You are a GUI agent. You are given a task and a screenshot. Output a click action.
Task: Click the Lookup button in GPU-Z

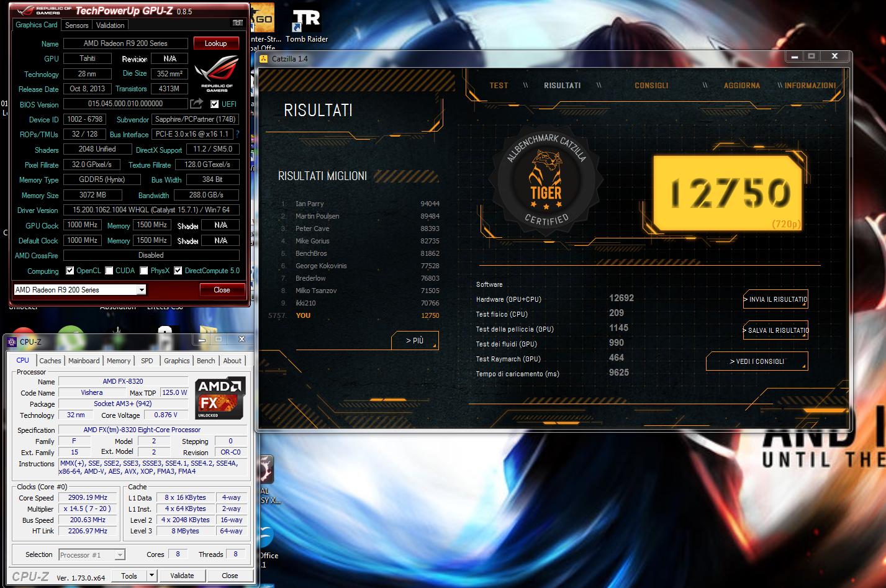[216, 43]
